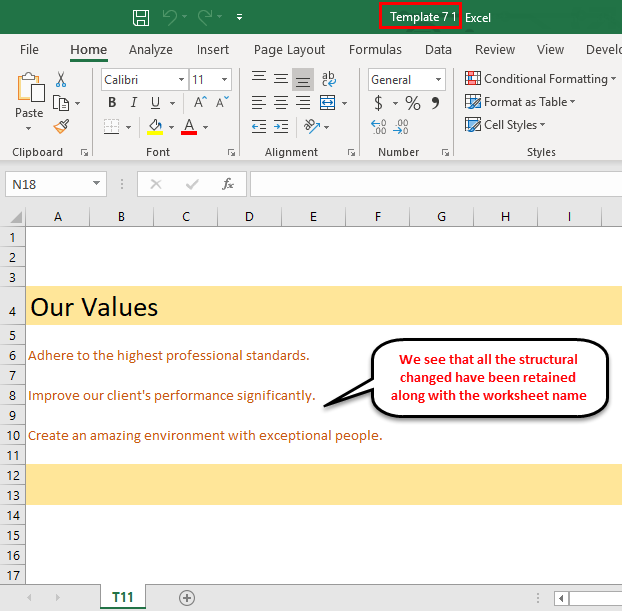Open the Name Box dropdown arrow

coord(97,184)
